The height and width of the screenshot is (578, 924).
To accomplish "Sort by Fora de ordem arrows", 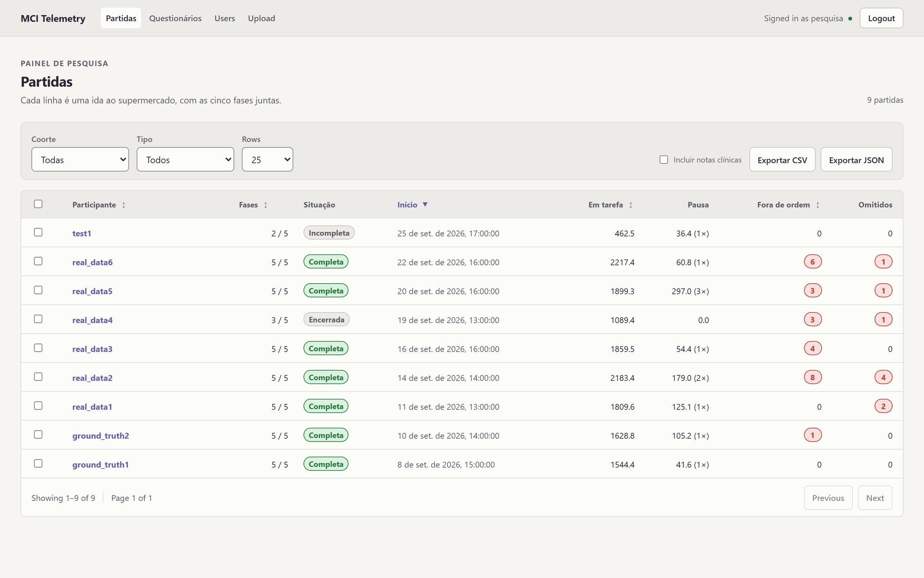I will pos(818,205).
